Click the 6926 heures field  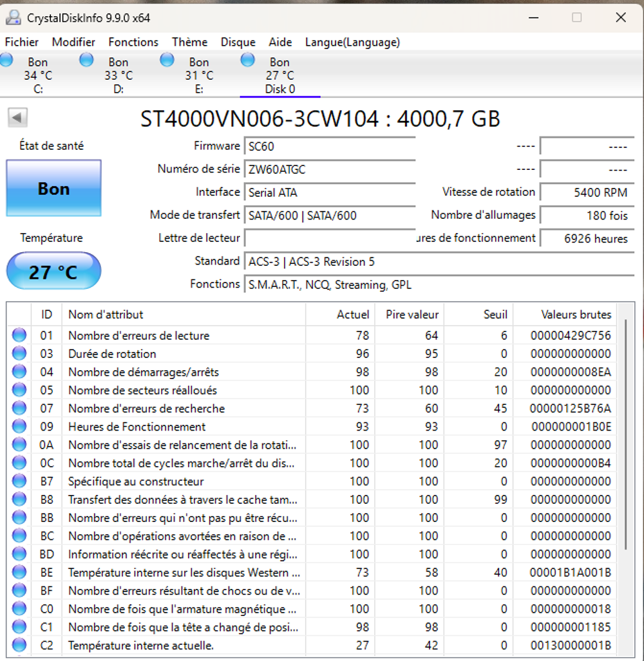pos(587,239)
